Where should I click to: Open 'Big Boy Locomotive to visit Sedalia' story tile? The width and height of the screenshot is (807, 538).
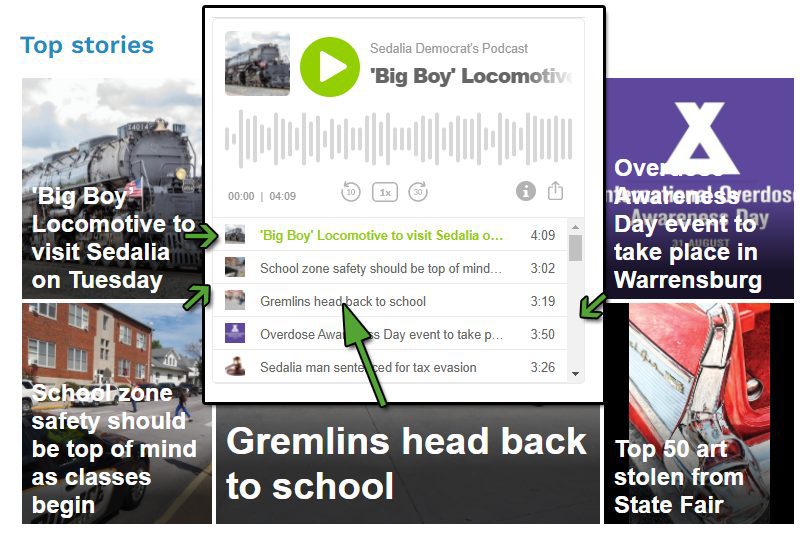click(112, 188)
